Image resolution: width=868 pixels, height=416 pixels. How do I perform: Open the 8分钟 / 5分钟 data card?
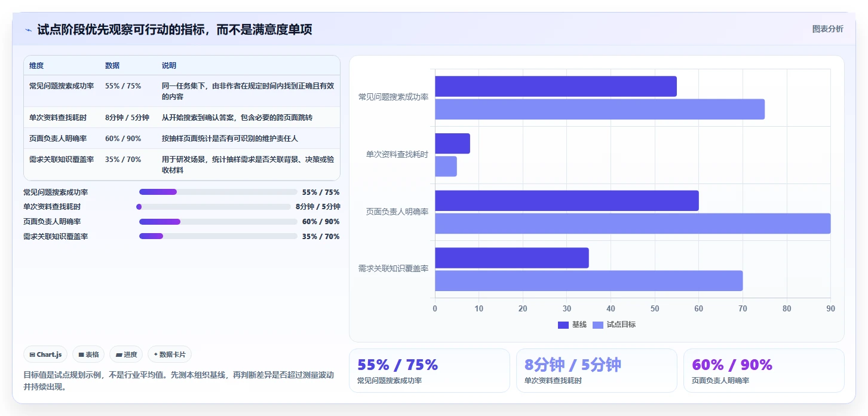click(597, 371)
